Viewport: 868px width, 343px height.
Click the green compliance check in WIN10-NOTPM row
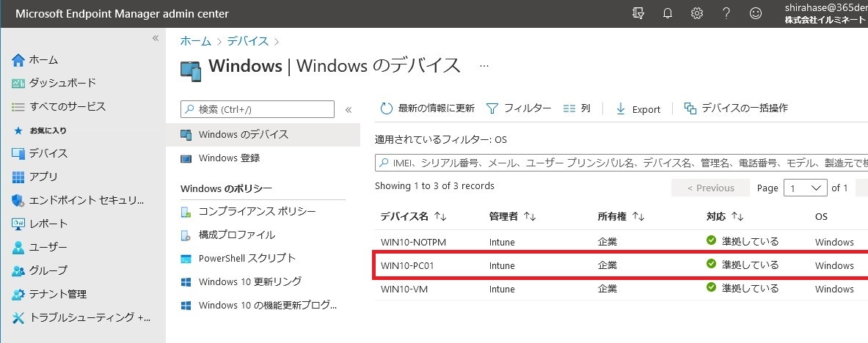(x=711, y=240)
